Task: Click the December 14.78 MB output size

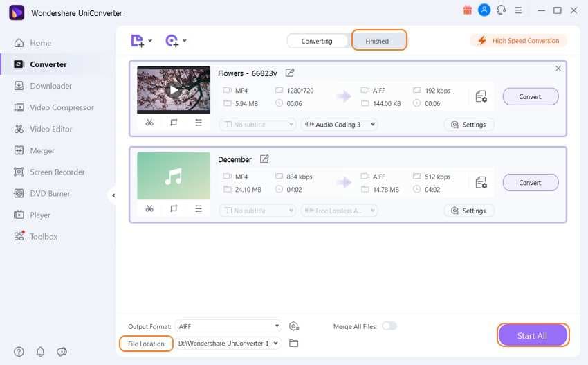Action: (386, 190)
